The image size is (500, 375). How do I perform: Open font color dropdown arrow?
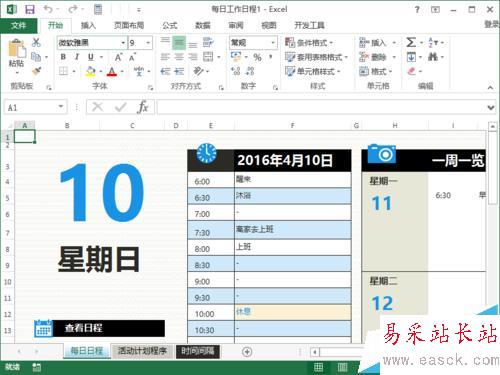[122, 72]
